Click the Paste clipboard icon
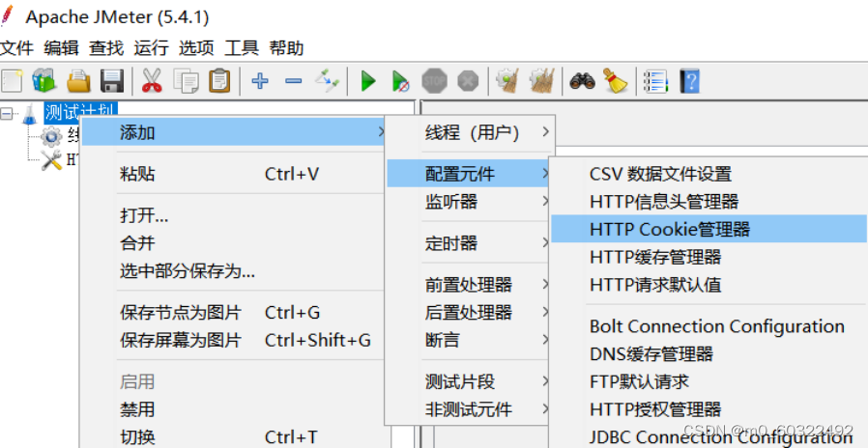Viewport: 868px width, 448px height. click(x=219, y=81)
